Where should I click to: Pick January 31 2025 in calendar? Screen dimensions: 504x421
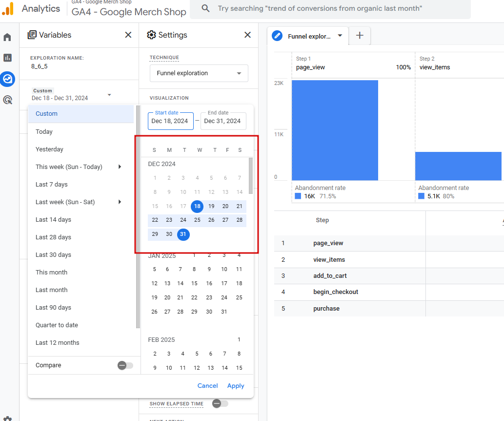[224, 312]
